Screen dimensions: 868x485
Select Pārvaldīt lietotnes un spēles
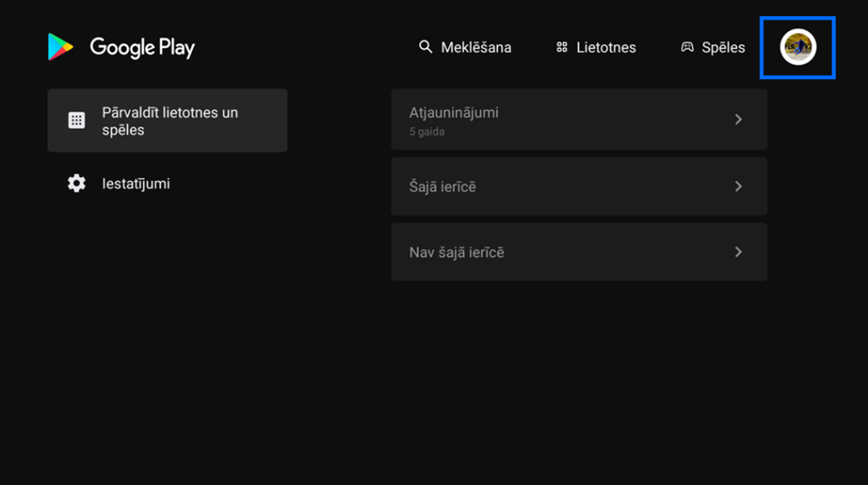167,120
